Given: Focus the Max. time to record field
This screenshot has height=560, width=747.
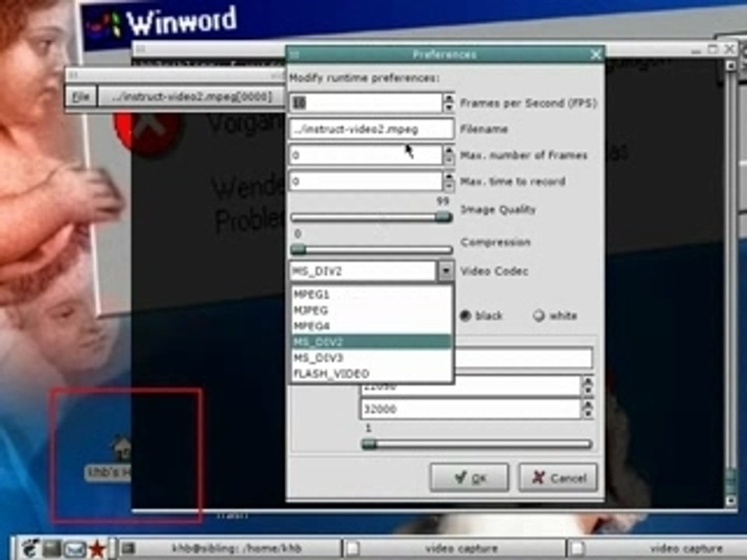Looking at the screenshot, I should pos(366,181).
